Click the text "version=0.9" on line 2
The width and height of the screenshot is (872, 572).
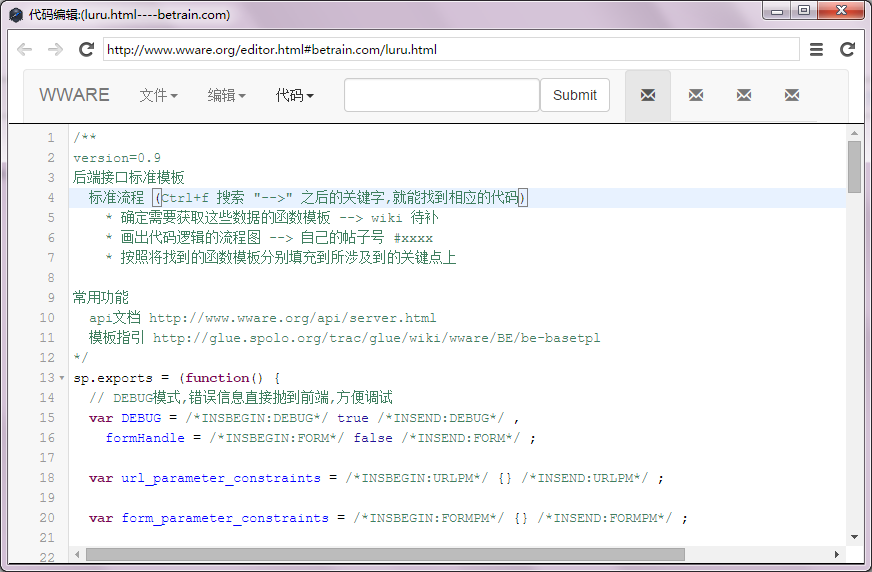click(117, 158)
